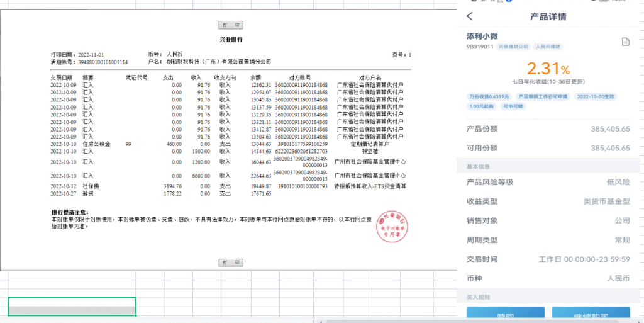Viewport: 644px width, 323px height.
Task: Click the income amount 6600.00
Action: 201,176
